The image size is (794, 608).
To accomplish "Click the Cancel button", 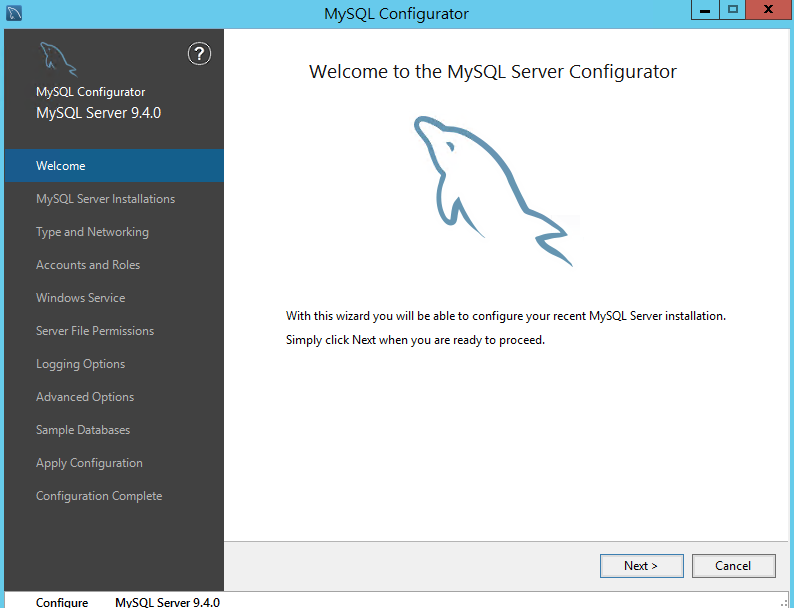I will click(x=733, y=565).
